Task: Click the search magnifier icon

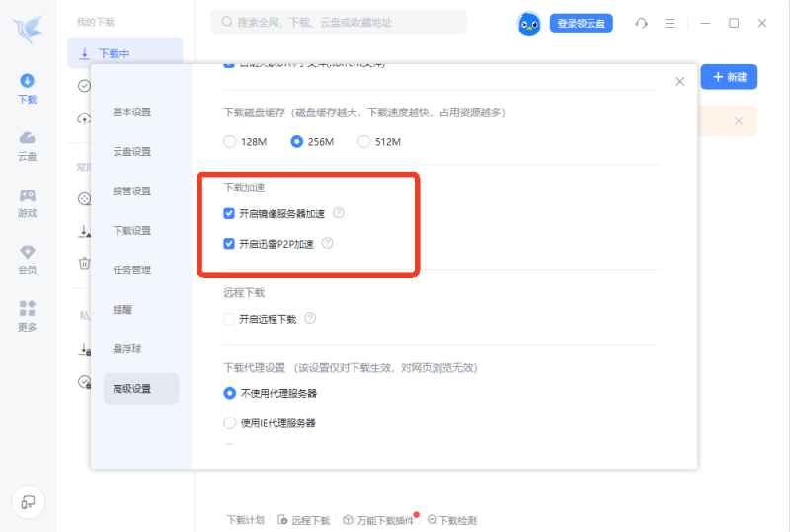Action: point(227,22)
